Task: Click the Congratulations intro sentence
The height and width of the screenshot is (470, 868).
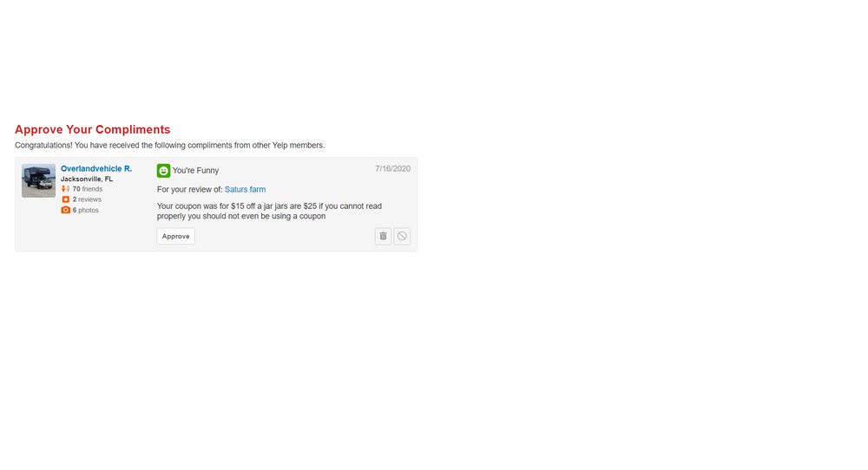Action: [x=169, y=145]
